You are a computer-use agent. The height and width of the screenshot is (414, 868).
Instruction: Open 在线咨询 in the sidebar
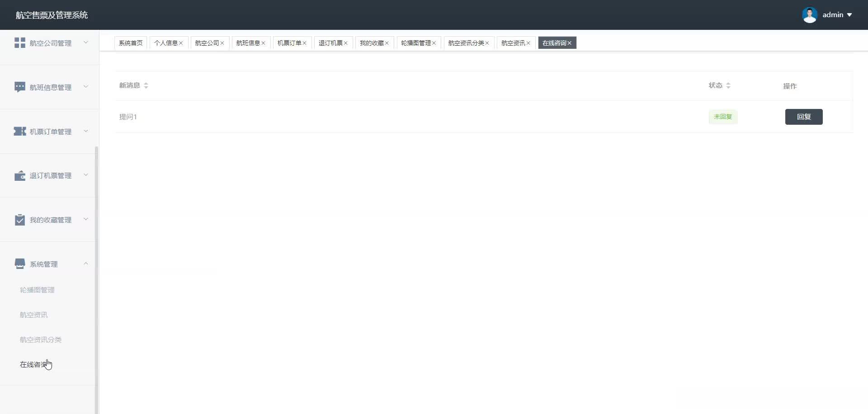pyautogui.click(x=33, y=365)
